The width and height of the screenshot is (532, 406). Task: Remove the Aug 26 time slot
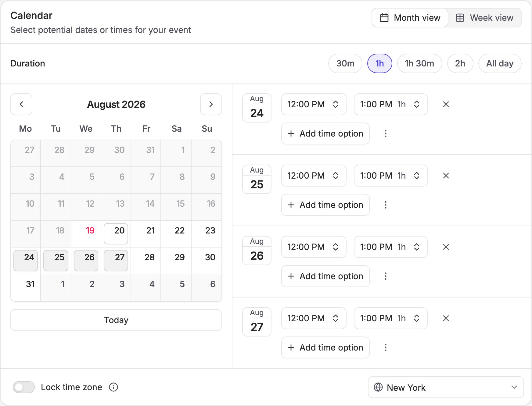tap(446, 247)
